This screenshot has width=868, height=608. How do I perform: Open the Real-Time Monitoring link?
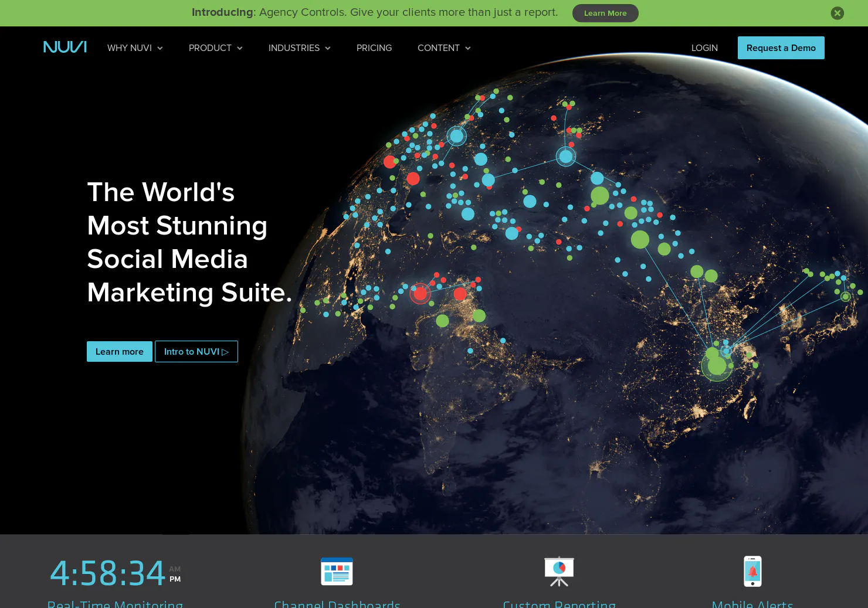115,603
